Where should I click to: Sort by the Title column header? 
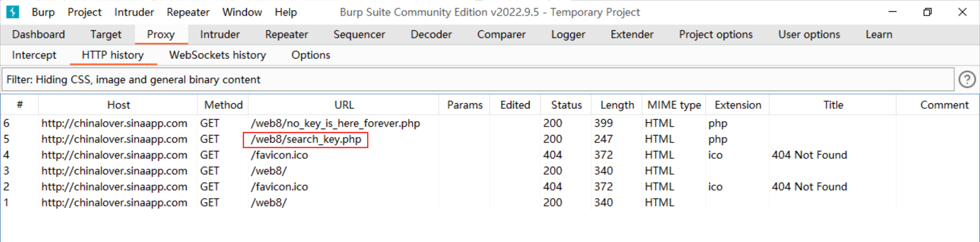click(833, 105)
